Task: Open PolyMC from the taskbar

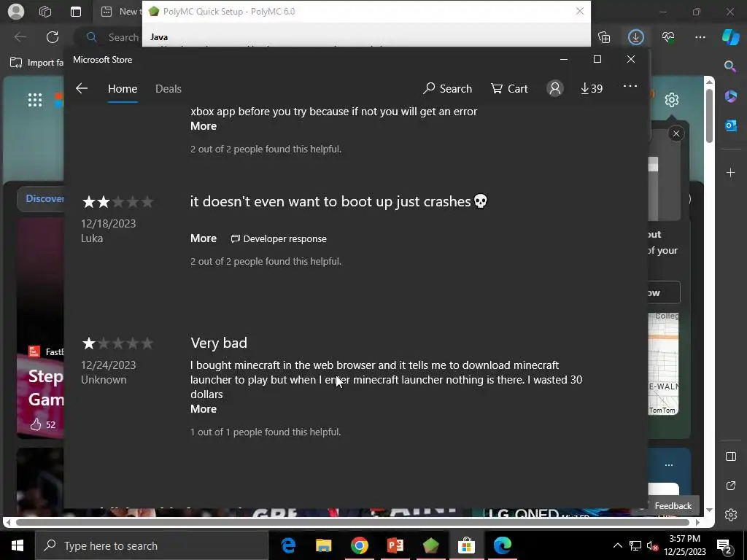Action: 430,545
